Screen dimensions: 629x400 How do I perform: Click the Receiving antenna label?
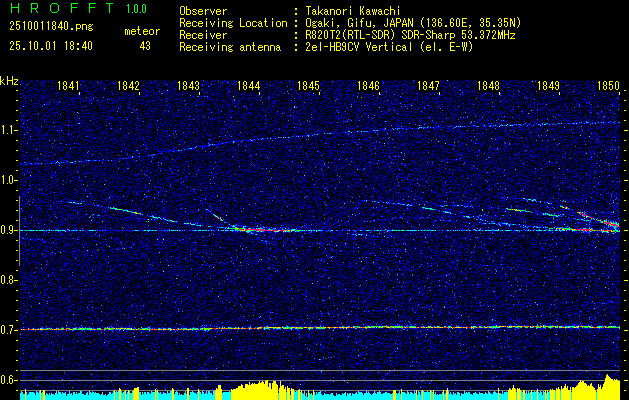point(230,47)
